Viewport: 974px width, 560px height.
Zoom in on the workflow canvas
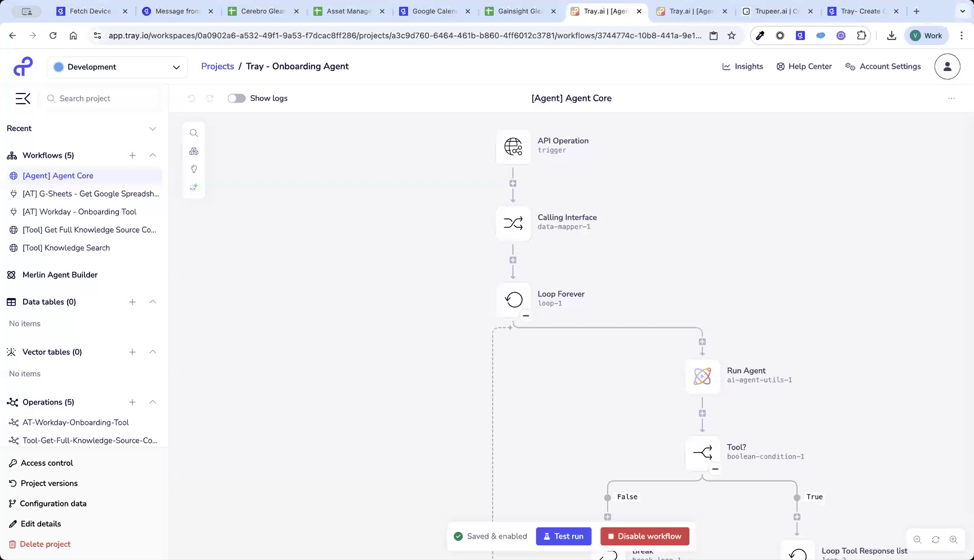(x=954, y=539)
